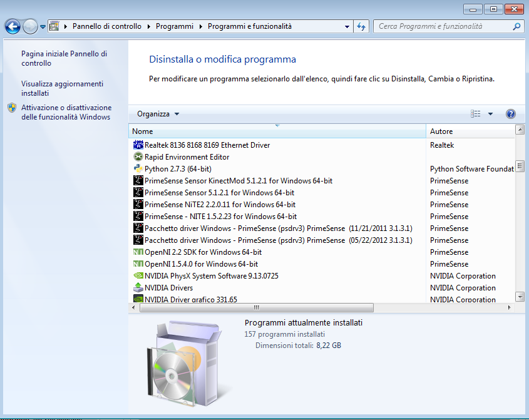Click the Back navigation arrow button
This screenshot has height=420, width=529.
(13, 26)
